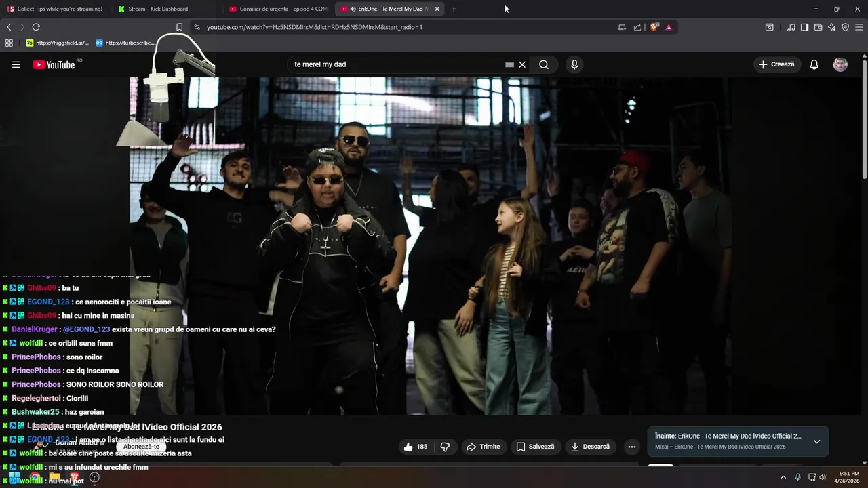Screen dimensions: 868x488
Task: Click chat user DanielKruger
Action: (x=35, y=329)
